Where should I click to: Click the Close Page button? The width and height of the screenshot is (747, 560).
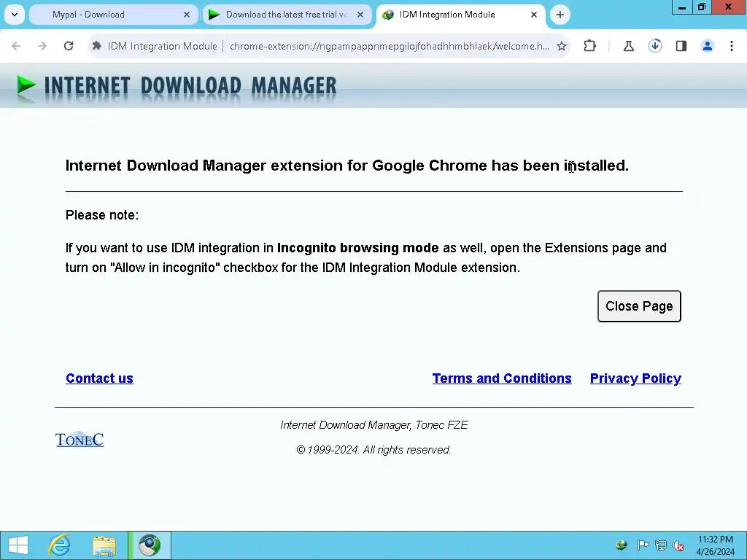(x=639, y=306)
